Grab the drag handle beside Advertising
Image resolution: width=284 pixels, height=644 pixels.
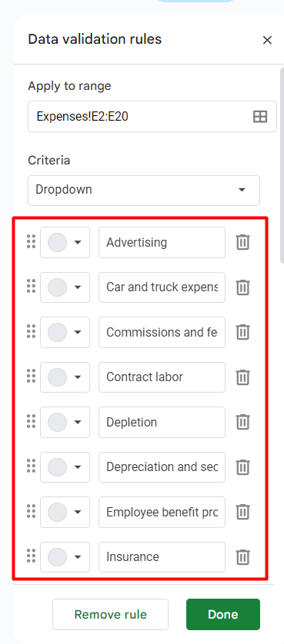[x=31, y=241]
